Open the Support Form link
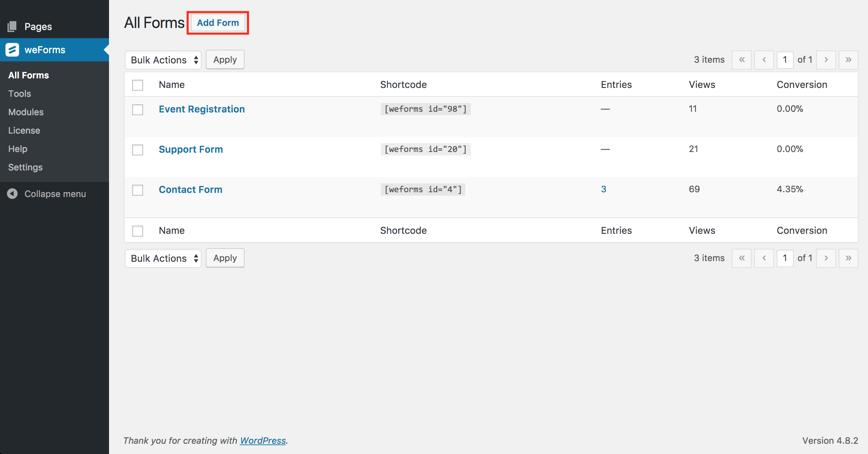This screenshot has height=454, width=868. [191, 149]
